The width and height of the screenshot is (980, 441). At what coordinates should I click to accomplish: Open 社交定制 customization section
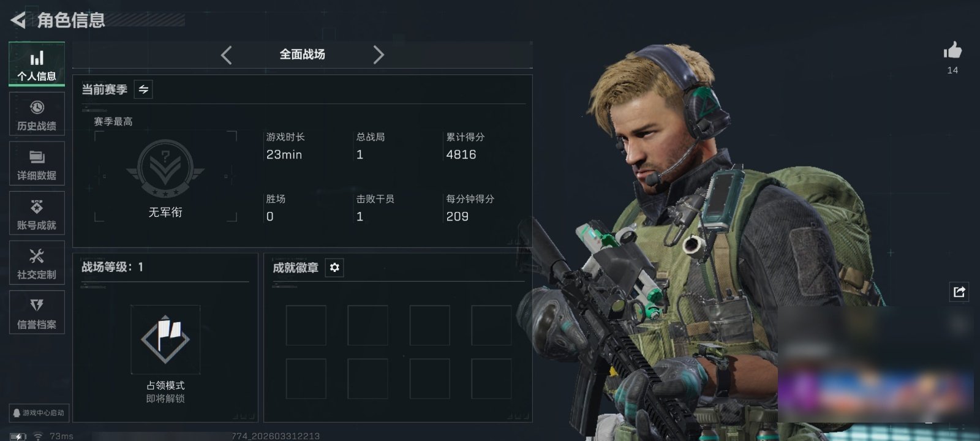(37, 263)
